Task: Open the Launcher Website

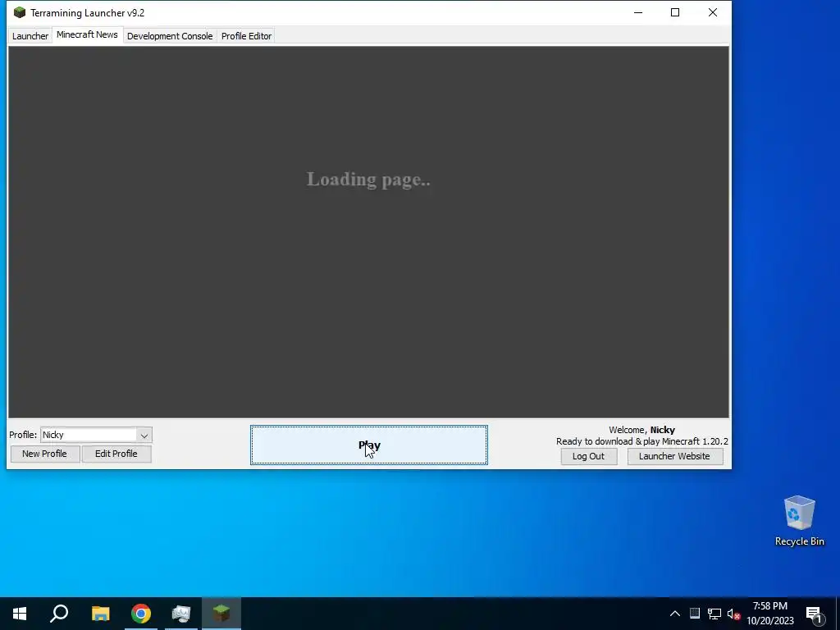Action: pos(674,456)
